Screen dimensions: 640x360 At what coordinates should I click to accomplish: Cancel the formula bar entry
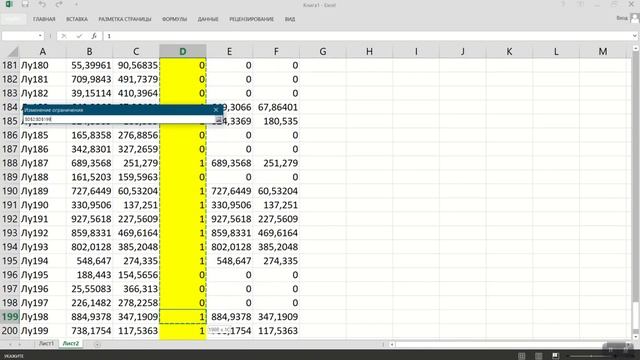coord(64,36)
